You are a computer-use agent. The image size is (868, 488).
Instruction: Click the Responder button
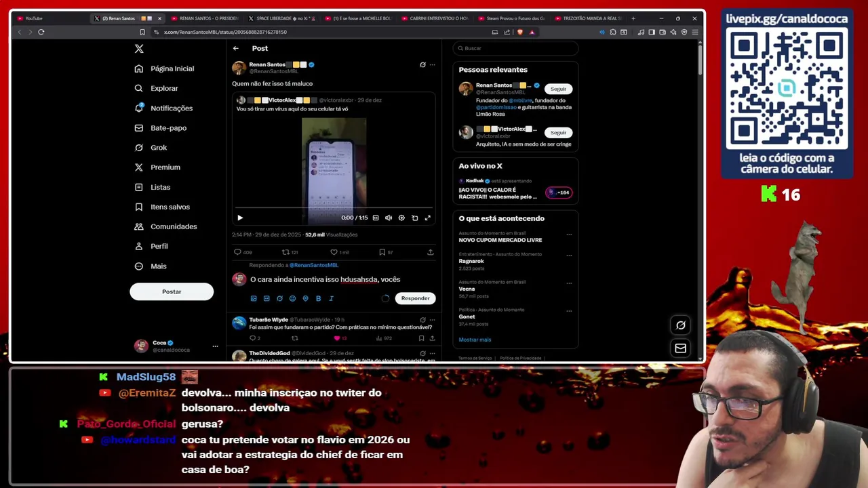[x=415, y=298]
